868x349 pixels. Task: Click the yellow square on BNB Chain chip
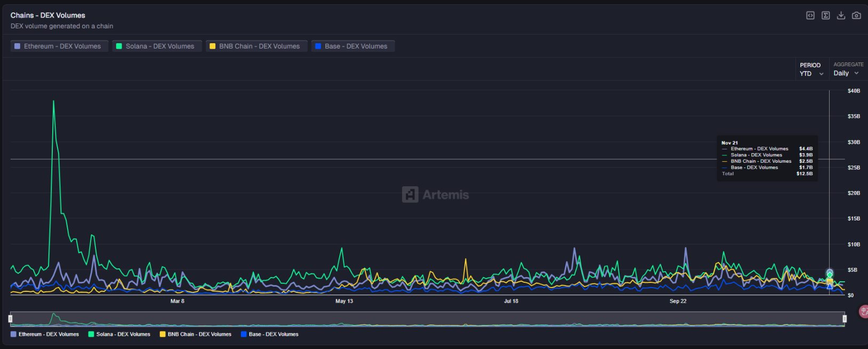click(213, 46)
